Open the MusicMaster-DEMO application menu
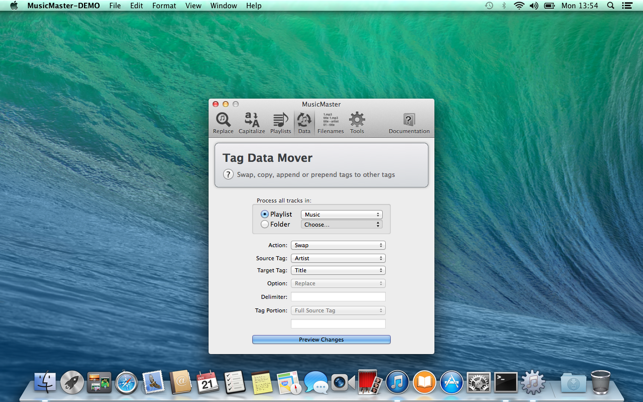 tap(64, 6)
